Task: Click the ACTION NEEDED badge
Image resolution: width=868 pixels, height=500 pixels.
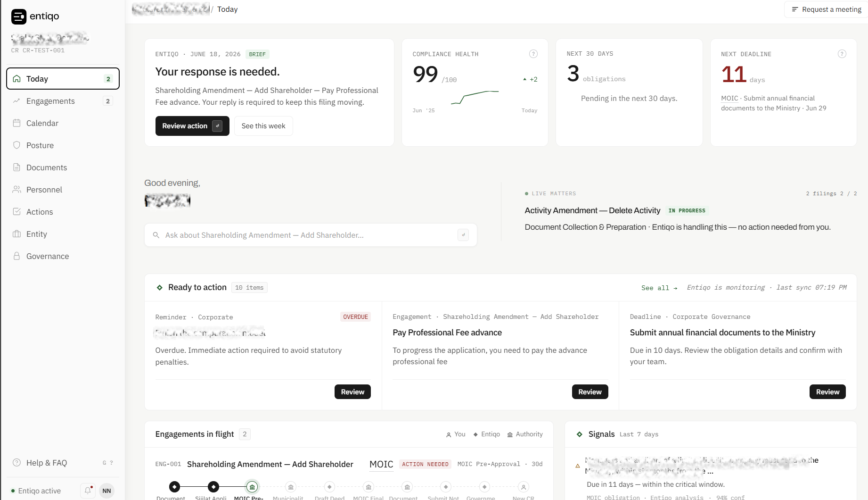Action: [425, 464]
